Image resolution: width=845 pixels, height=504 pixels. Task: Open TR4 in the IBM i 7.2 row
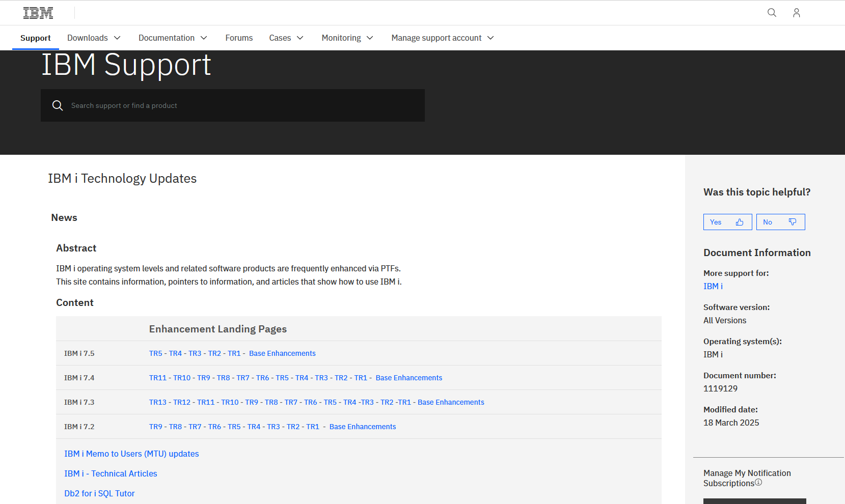tap(254, 427)
